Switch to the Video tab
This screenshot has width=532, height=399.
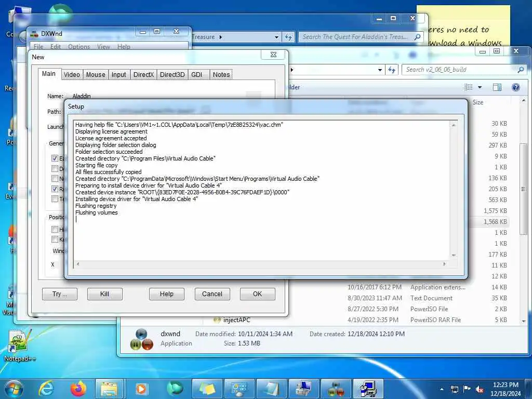[x=72, y=75]
